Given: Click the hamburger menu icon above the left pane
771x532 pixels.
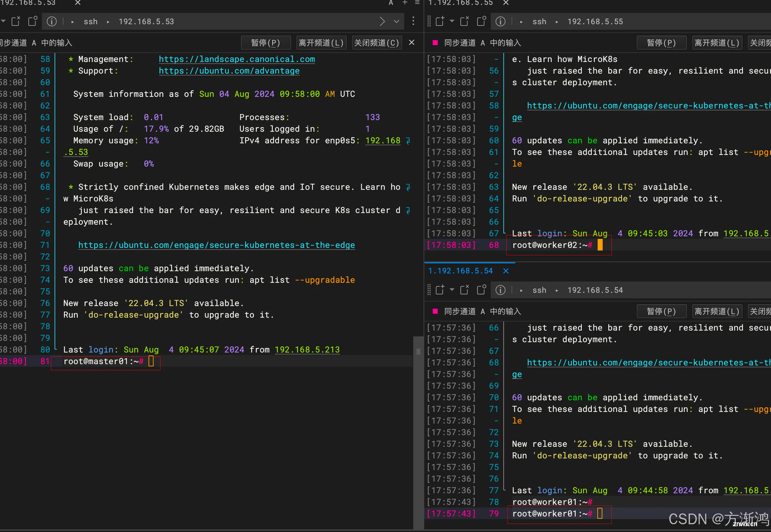Looking at the screenshot, I should 417,3.
